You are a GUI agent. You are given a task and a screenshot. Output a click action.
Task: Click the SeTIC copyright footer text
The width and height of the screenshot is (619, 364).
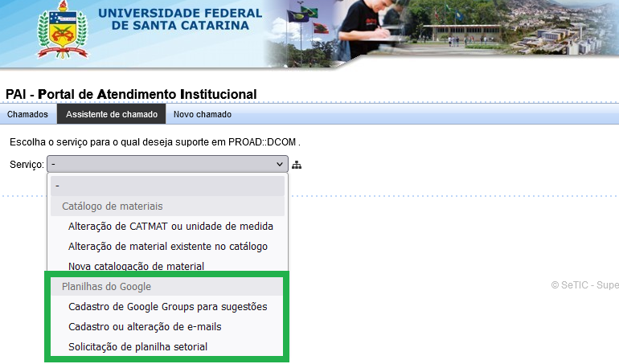pyautogui.click(x=584, y=285)
